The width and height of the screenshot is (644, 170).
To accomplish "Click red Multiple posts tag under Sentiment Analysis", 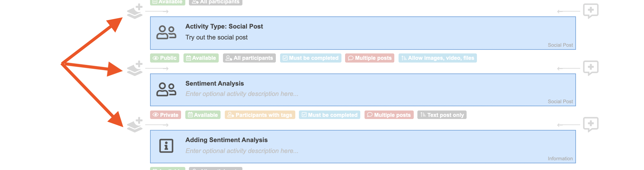I will (x=389, y=115).
